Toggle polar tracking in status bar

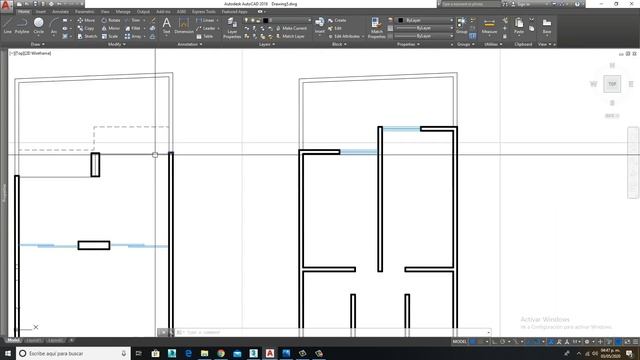[x=503, y=342]
